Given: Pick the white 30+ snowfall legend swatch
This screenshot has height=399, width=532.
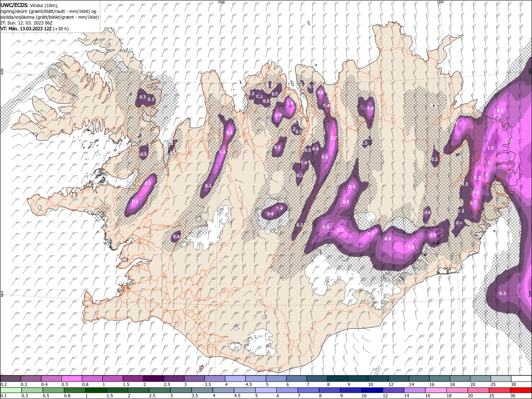Looking at the screenshot, I should click(x=521, y=379).
